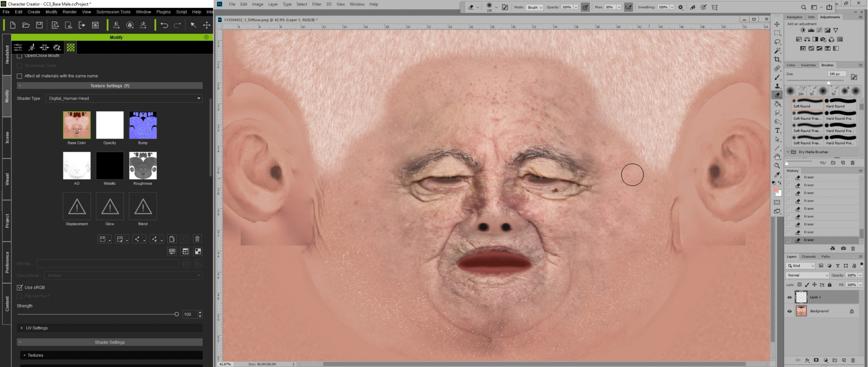
Task: Open the Material checkerboard tab in Modify panel
Action: click(x=71, y=47)
